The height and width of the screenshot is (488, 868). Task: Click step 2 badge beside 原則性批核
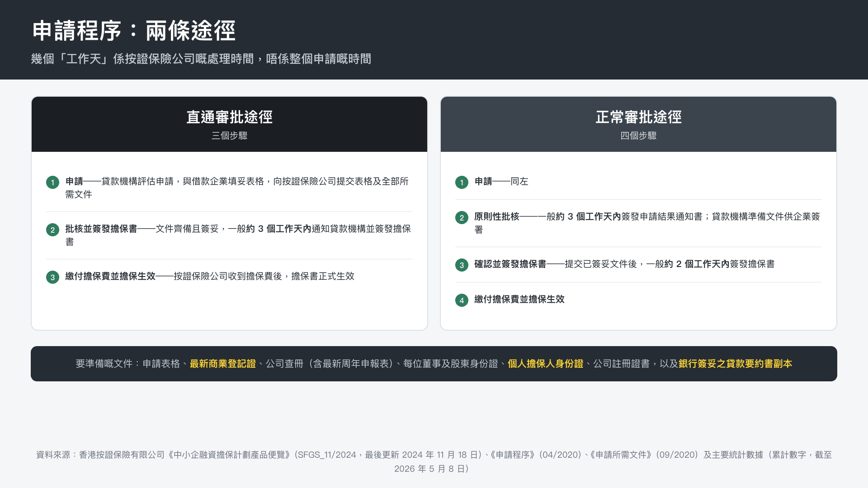coord(462,218)
